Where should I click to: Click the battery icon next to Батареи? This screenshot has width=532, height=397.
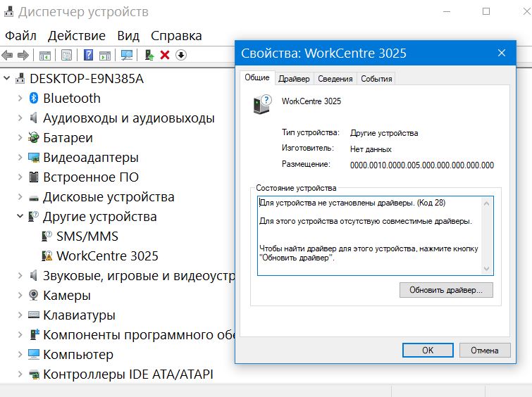[x=33, y=138]
